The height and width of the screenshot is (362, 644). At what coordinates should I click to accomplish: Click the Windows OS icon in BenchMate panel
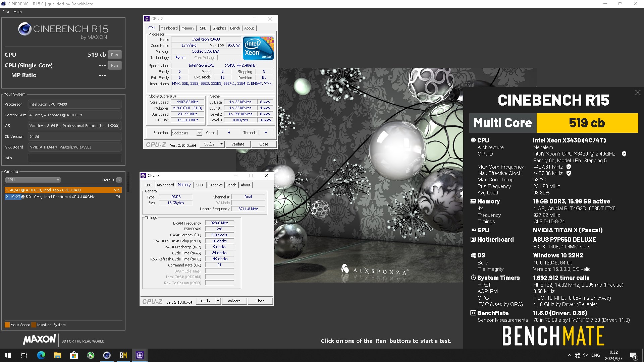pyautogui.click(x=473, y=255)
